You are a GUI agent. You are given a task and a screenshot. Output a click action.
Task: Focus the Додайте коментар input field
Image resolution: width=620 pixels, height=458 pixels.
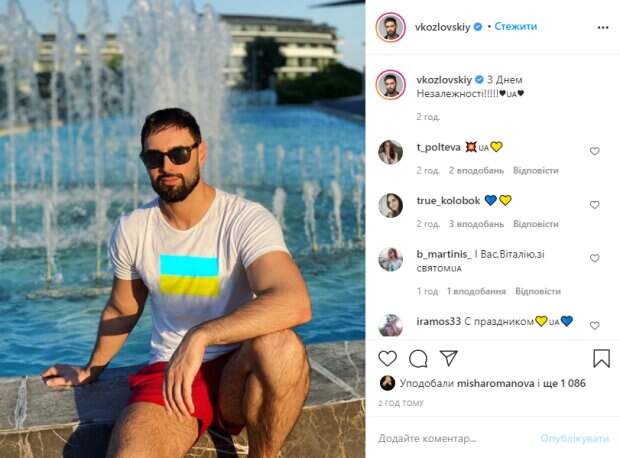tap(455, 438)
